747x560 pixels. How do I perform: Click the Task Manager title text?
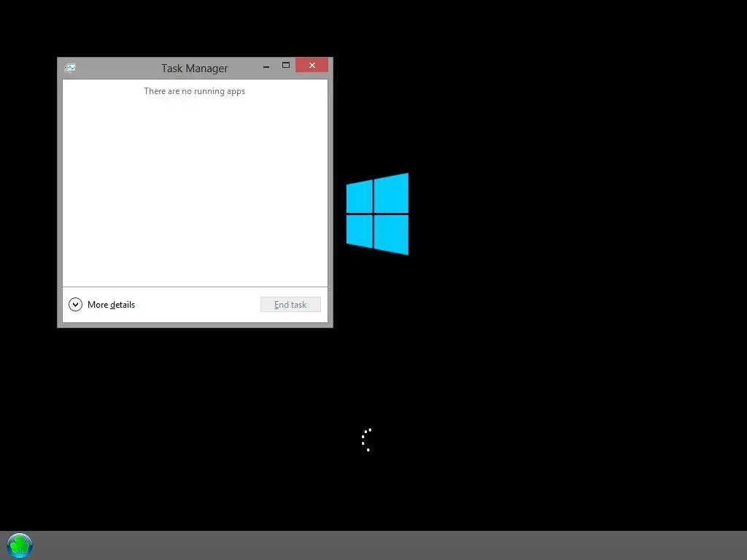point(194,68)
